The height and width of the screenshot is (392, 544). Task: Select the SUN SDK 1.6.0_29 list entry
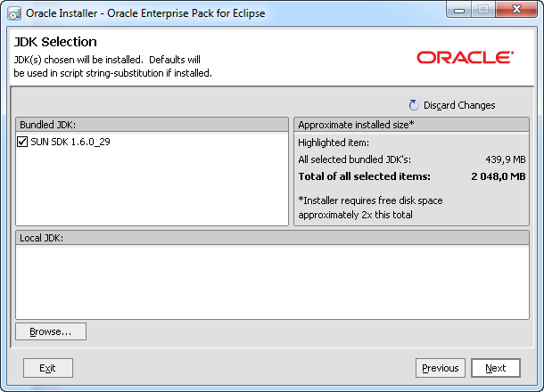(70, 142)
